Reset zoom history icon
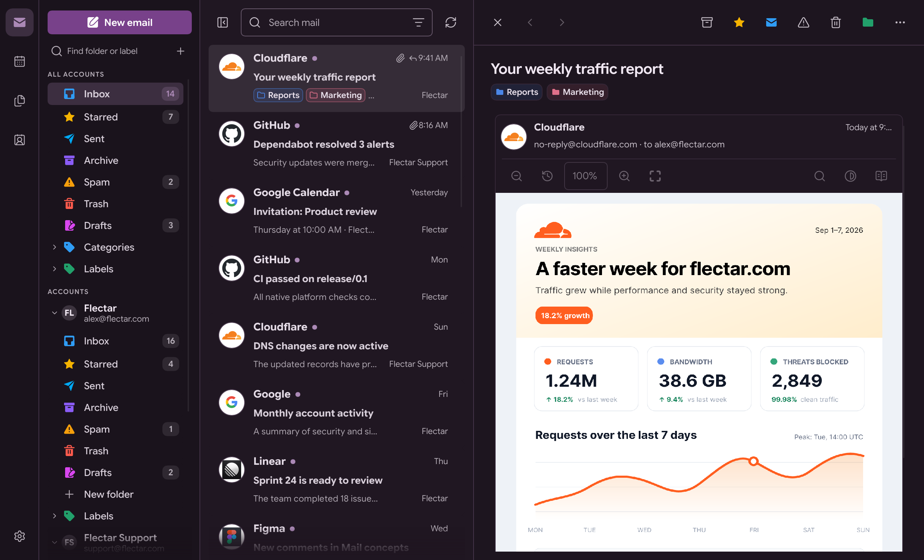Screen dimensions: 924x560 pyautogui.click(x=547, y=176)
